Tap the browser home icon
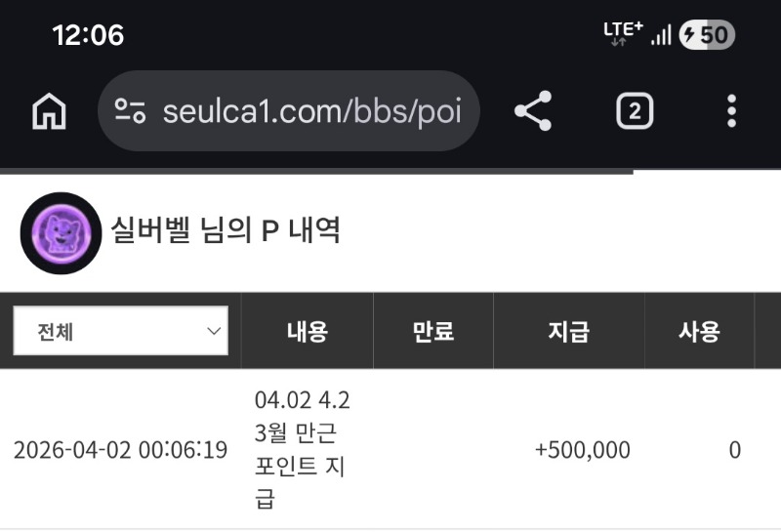 point(49,112)
